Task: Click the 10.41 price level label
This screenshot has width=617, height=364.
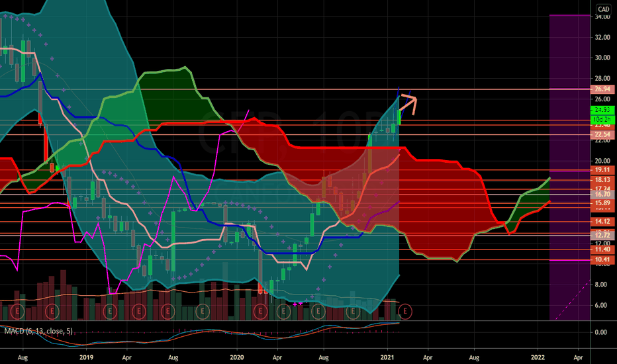Action: click(x=602, y=259)
